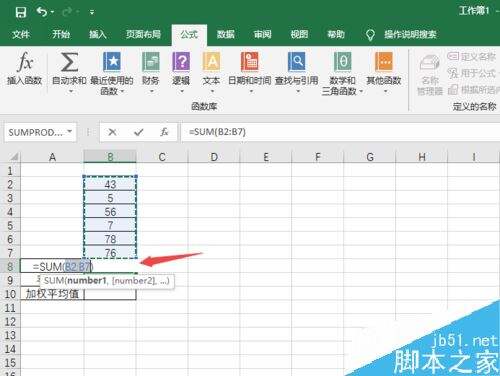Expand the 财务 dropdown arrow
The width and height of the screenshot is (500, 376).
151,91
